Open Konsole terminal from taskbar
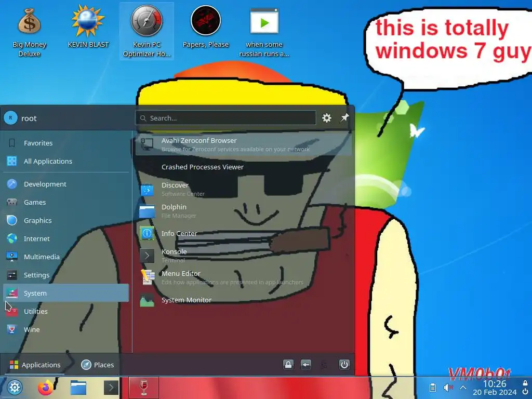Image resolution: width=532 pixels, height=399 pixels. [x=111, y=388]
